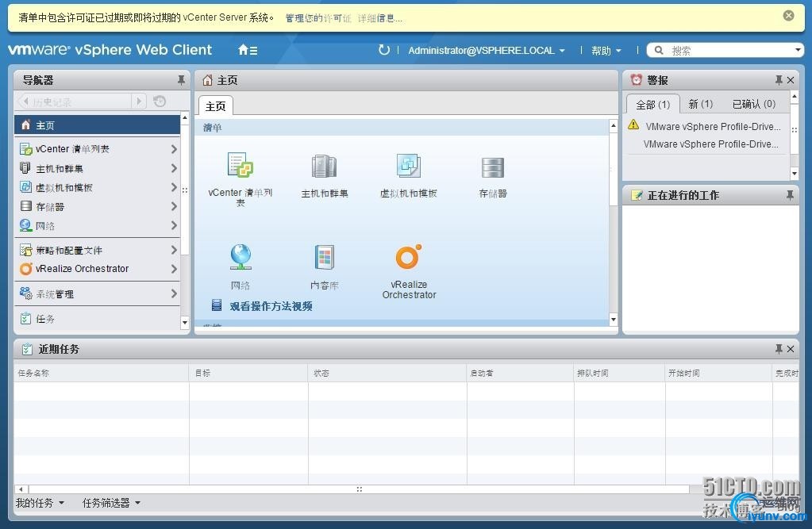Screen dimensions: 812x529
Task: Select 主页 in the navigator
Action: 98,125
